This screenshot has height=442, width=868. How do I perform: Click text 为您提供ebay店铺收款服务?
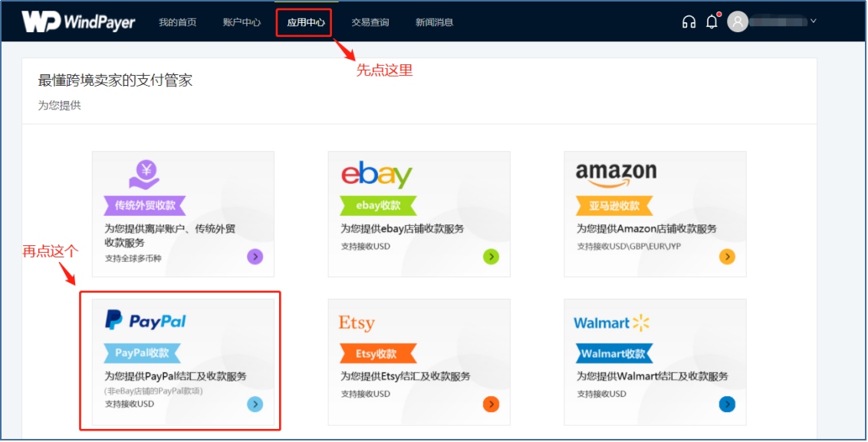tap(403, 228)
